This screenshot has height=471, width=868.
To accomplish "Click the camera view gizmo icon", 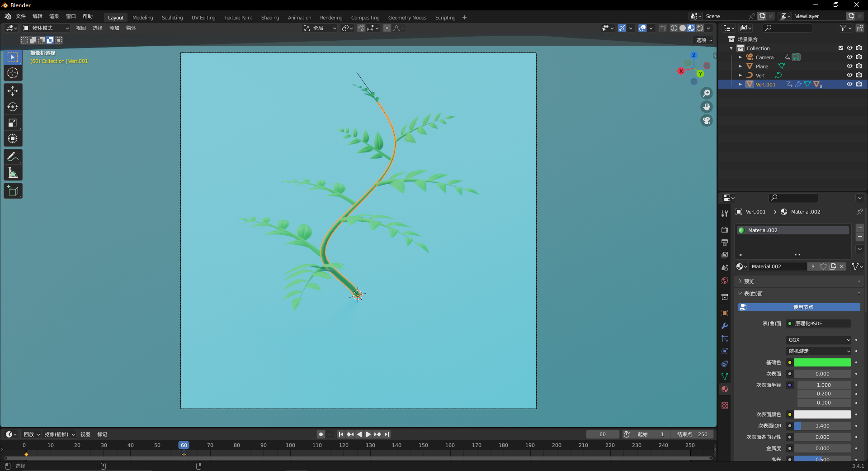I will pos(706,120).
